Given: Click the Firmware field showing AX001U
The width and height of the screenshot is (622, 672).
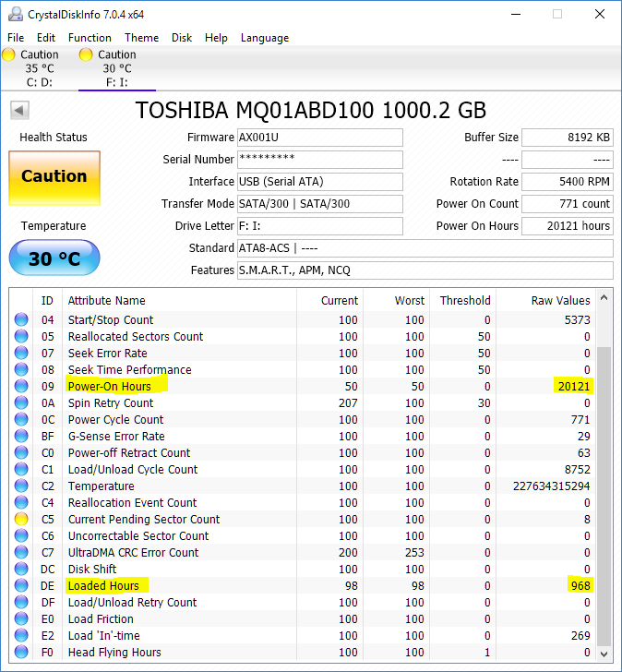Looking at the screenshot, I should pyautogui.click(x=320, y=138).
